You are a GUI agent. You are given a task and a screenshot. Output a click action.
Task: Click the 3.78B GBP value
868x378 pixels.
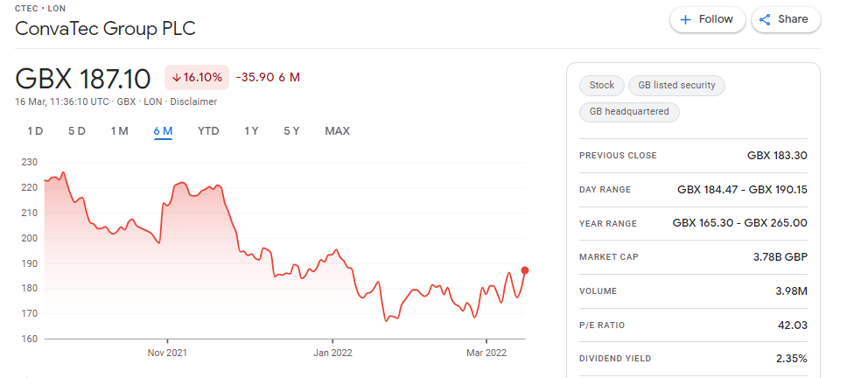780,257
